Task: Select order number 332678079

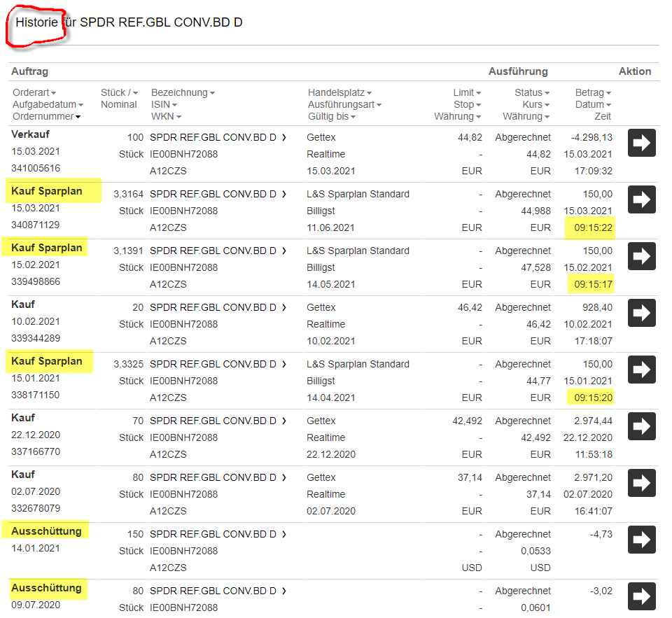Action: pyautogui.click(x=36, y=508)
